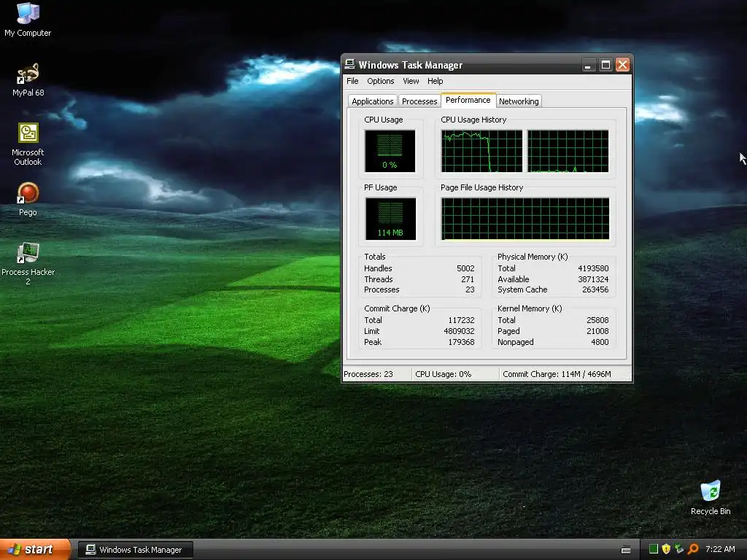Screen dimensions: 747x560
Task: Click the Processes value 23 under Totals
Action: pos(470,289)
